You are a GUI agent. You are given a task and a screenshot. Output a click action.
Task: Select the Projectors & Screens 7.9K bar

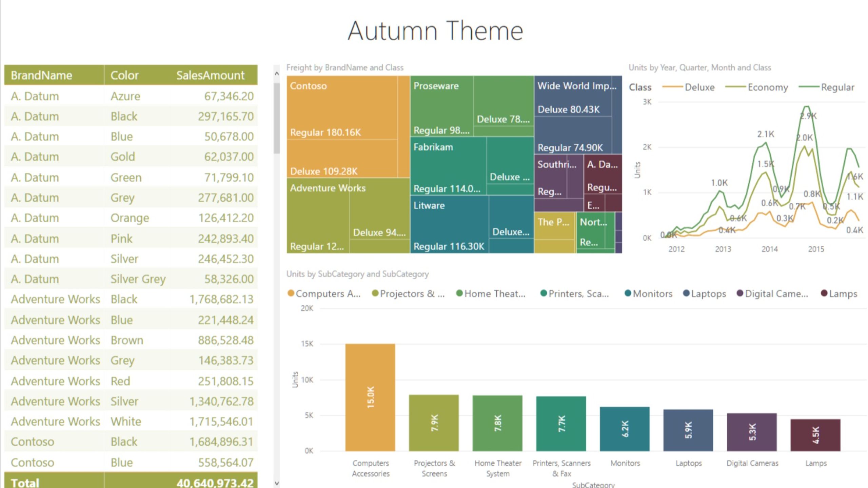tap(434, 423)
